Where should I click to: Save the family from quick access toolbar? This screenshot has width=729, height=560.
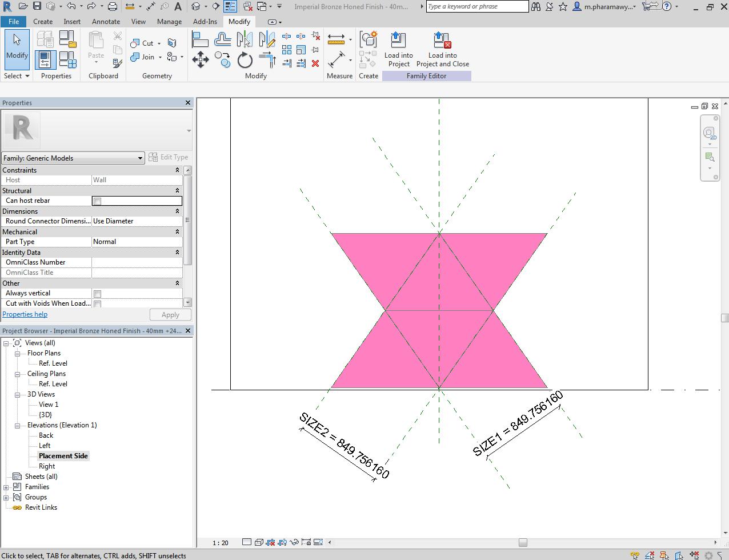[37, 6]
